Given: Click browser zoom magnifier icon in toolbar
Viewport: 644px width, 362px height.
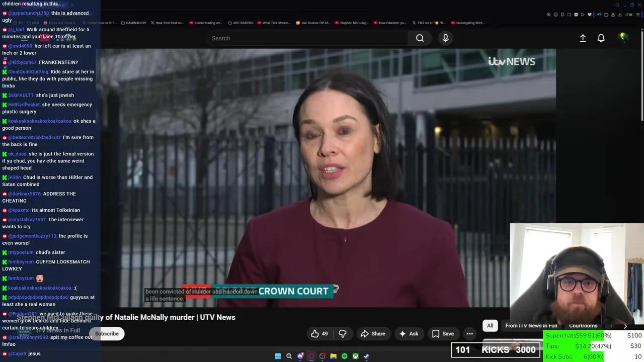Looking at the screenshot, I should pos(548,15).
